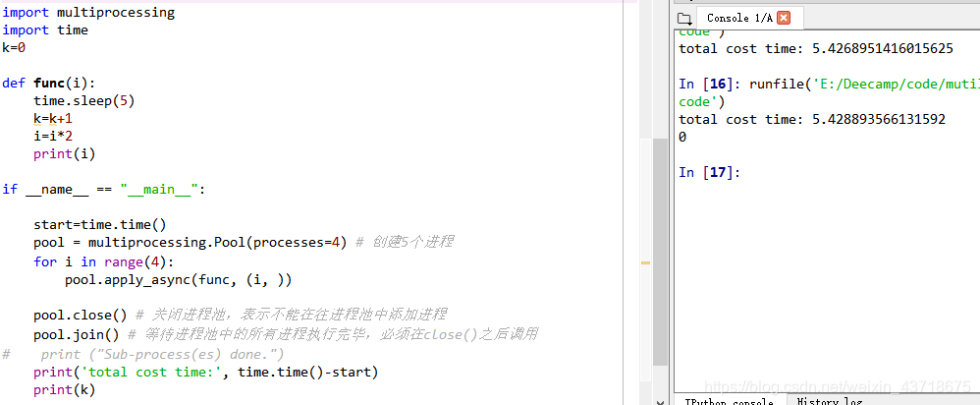Screen dimensions: 980x405
Task: Click the 'pool.apply_async(func, (i, ))' line
Action: click(x=178, y=280)
